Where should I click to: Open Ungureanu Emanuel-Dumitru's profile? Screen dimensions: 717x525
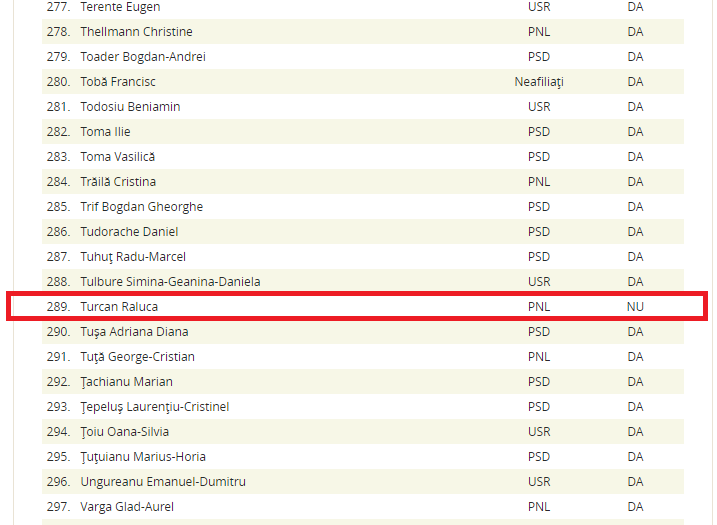point(162,482)
